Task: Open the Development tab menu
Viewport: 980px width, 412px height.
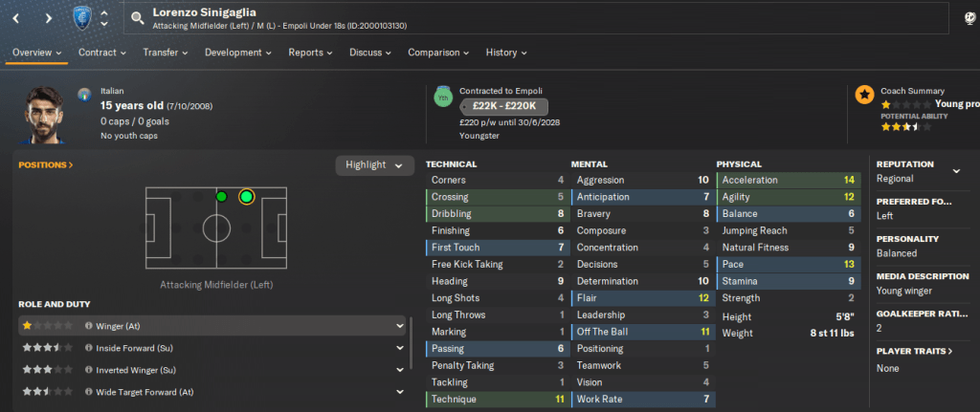Action: pyautogui.click(x=237, y=53)
